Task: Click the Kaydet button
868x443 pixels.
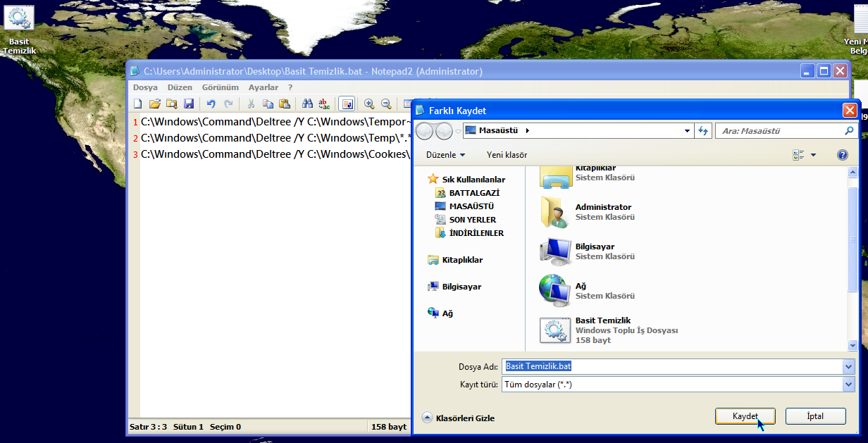Action: [x=745, y=416]
